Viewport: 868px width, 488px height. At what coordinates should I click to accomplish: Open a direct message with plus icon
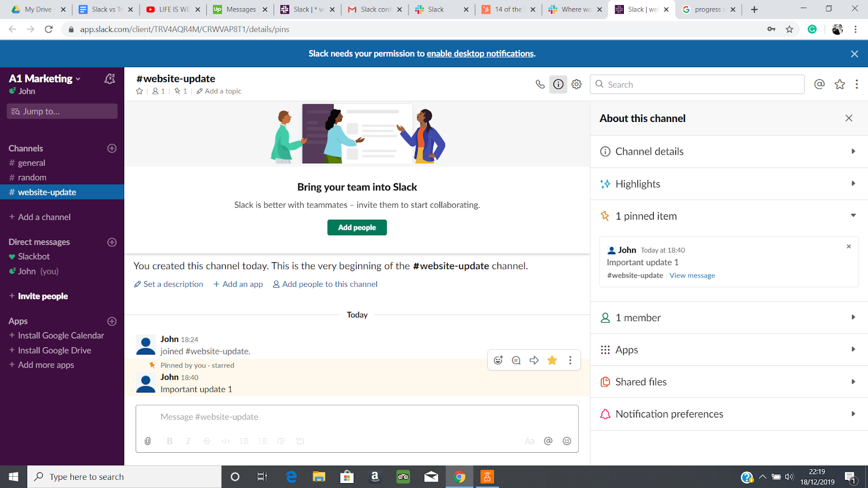[x=112, y=242]
